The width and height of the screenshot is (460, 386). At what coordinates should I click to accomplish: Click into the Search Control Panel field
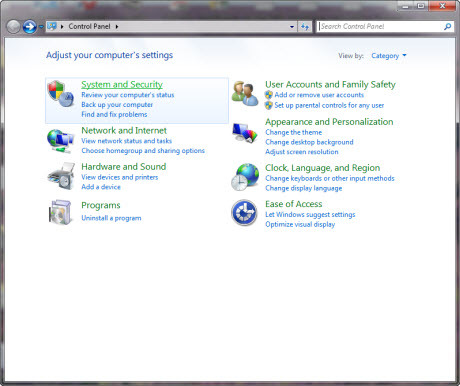point(381,26)
